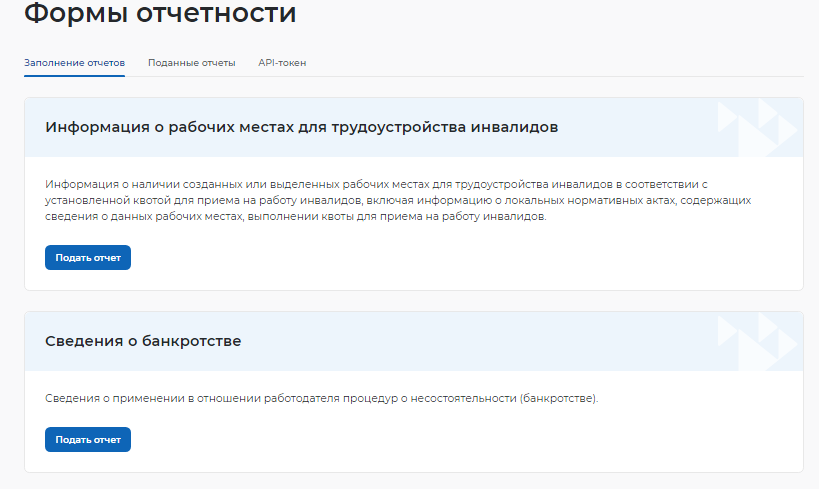The image size is (819, 489).
Task: Click Подать отчет under Сведения о банкротстве
Action: (88, 440)
